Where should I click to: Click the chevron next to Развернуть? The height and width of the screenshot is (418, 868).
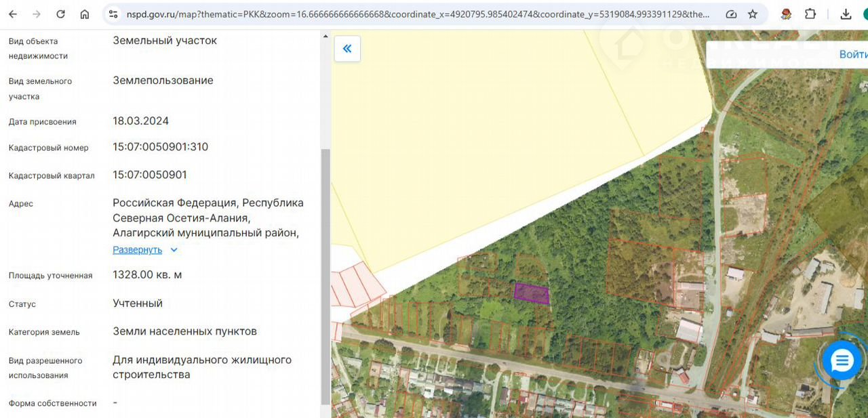pos(174,250)
